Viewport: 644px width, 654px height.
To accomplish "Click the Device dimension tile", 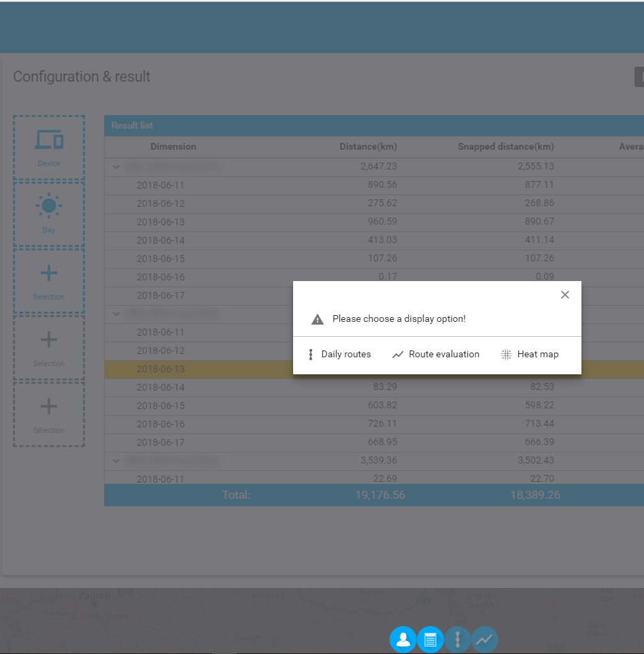I will [x=49, y=147].
